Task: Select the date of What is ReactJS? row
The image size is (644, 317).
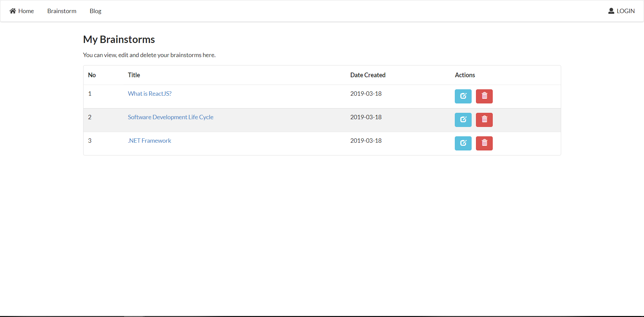Action: [366, 94]
